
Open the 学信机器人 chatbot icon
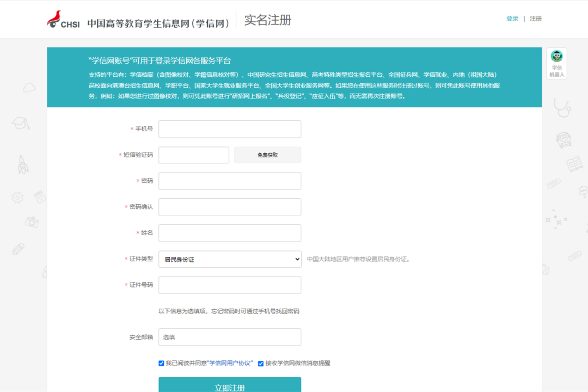click(556, 63)
